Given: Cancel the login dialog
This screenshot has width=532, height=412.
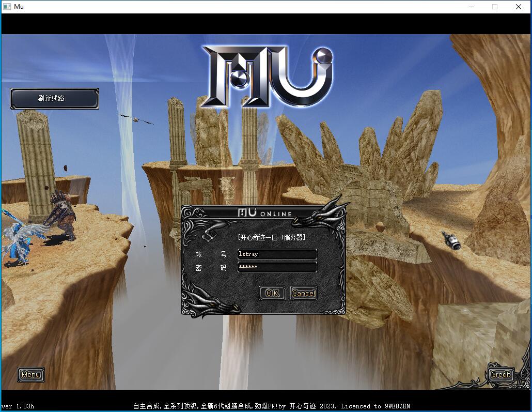Looking at the screenshot, I should 304,293.
